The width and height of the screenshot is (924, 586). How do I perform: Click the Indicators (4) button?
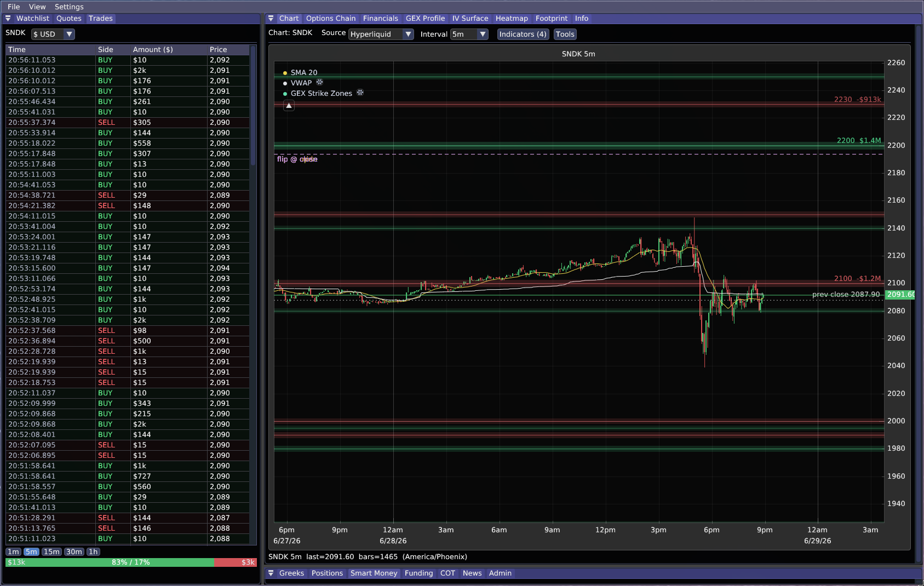523,34
